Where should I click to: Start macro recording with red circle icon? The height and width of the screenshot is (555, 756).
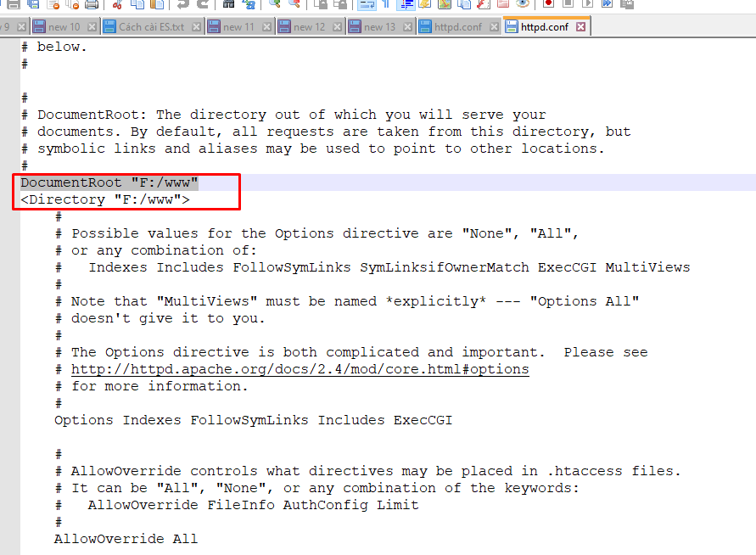coord(549,4)
